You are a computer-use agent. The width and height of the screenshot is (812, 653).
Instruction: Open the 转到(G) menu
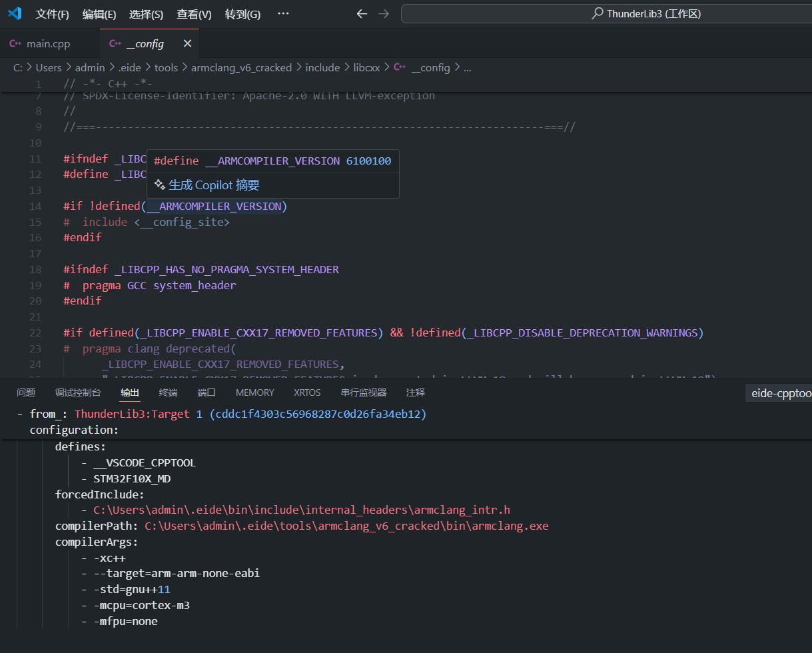click(x=242, y=14)
